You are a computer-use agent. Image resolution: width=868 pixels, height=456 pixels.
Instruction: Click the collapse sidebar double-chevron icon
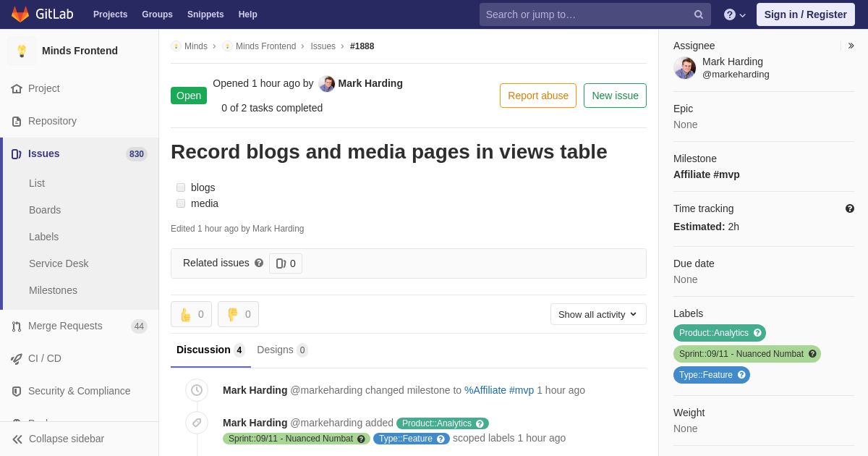pos(17,439)
